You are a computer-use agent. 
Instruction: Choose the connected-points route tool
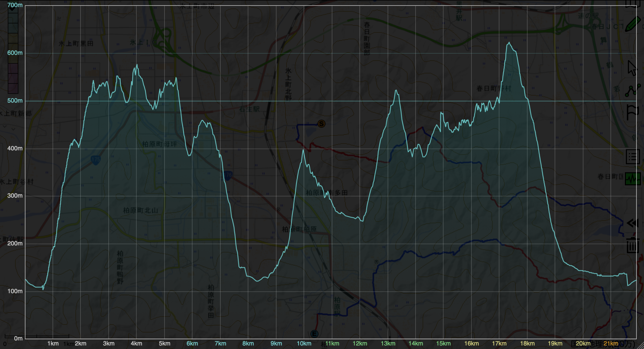[x=632, y=91]
